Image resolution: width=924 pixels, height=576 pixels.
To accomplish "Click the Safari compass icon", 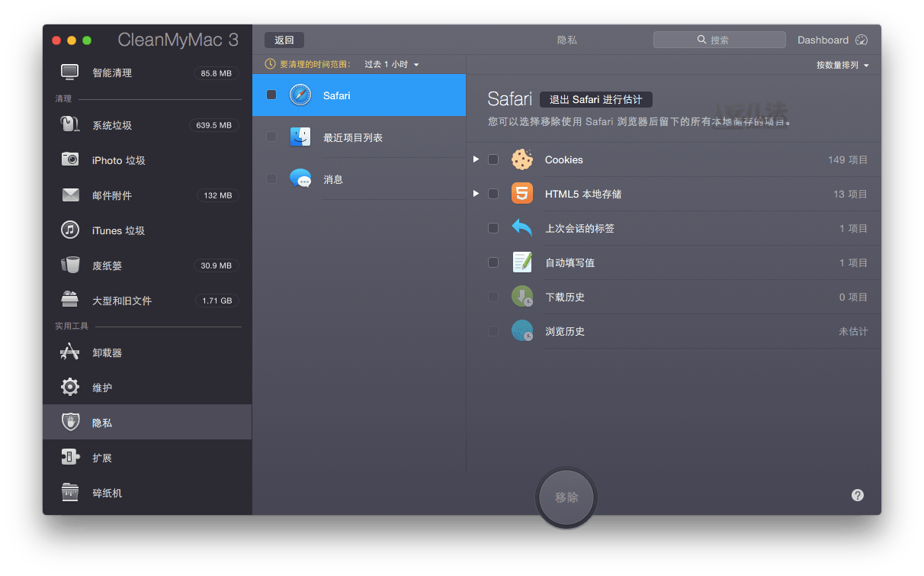I will (300, 95).
